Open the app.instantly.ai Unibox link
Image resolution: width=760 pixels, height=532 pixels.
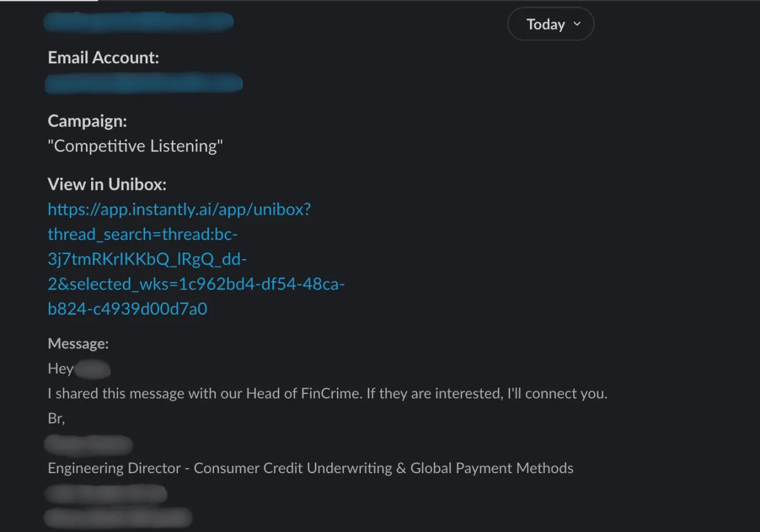[196, 259]
